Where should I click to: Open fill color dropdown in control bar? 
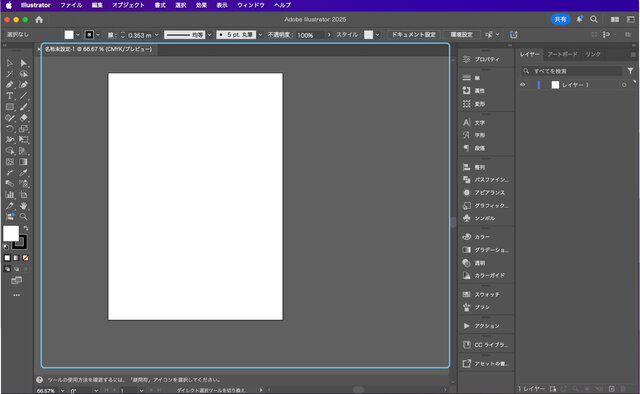tap(78, 35)
